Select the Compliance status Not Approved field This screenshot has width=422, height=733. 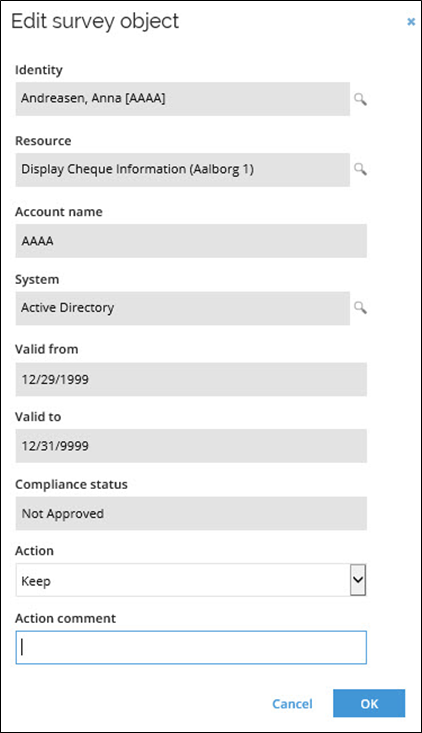(x=191, y=513)
